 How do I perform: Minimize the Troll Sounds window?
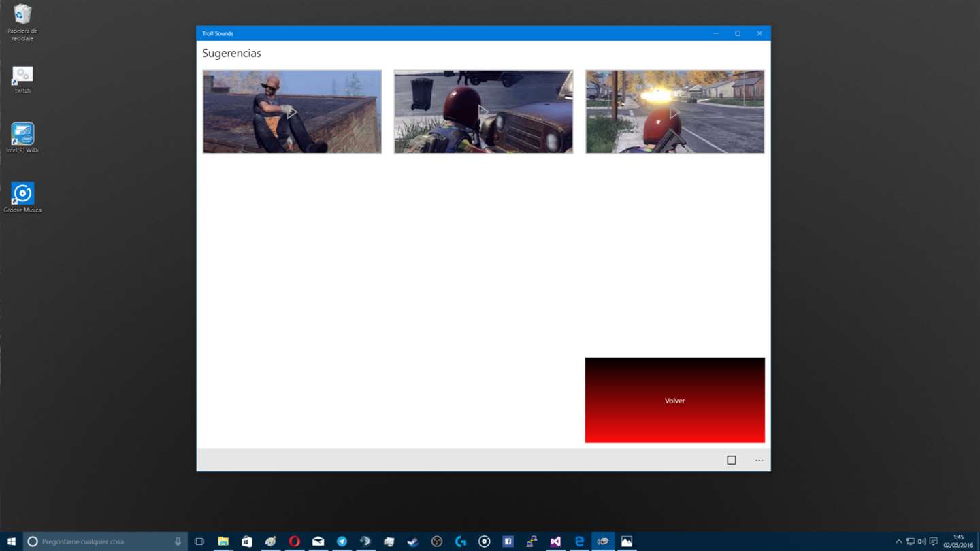[x=716, y=33]
